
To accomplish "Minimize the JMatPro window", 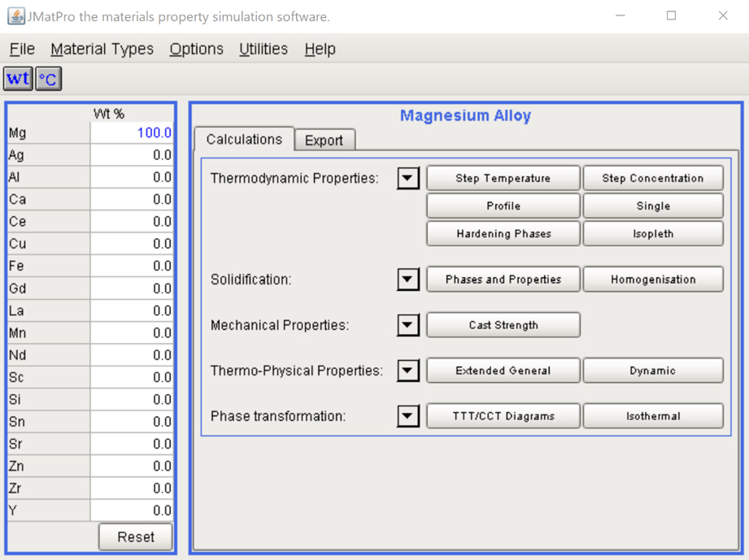I will 620,15.
